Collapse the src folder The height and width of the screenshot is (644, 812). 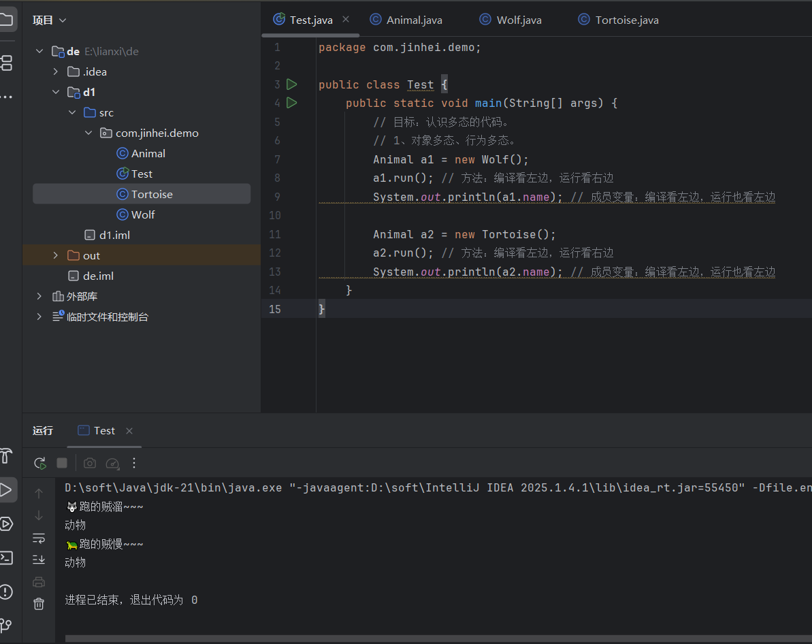tap(72, 112)
